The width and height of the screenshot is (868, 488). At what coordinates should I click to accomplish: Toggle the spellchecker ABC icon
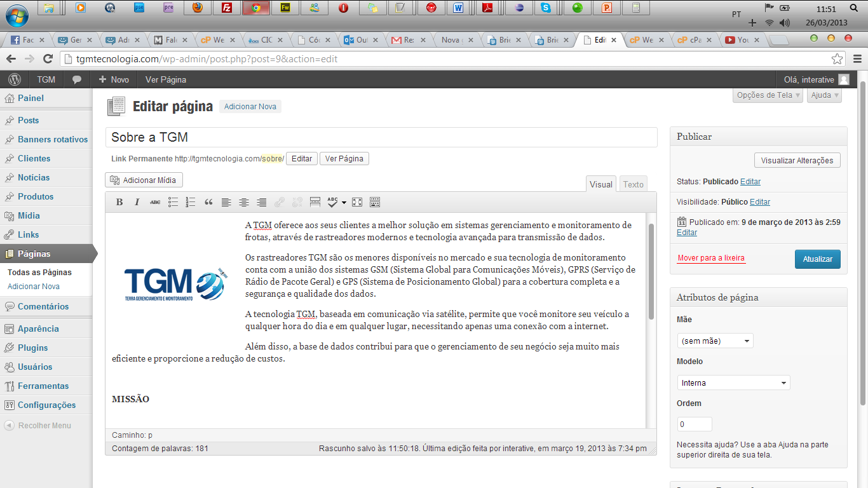pyautogui.click(x=333, y=202)
